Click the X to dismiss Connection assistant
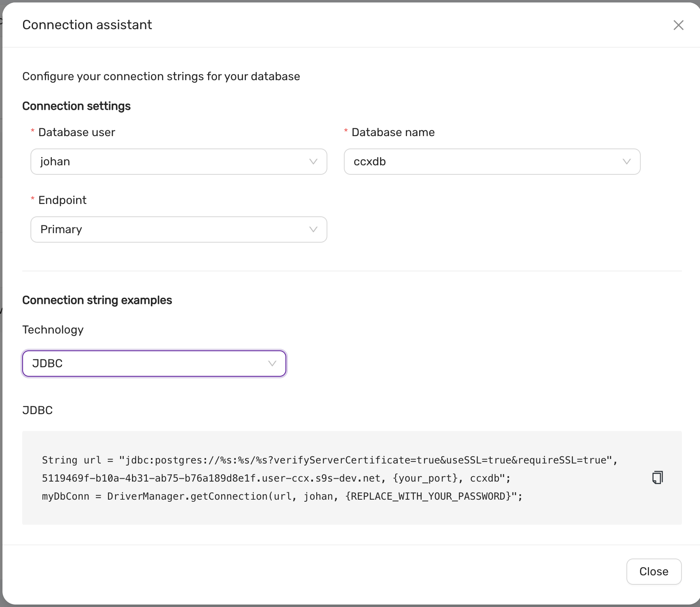This screenshot has width=700, height=607. [678, 25]
